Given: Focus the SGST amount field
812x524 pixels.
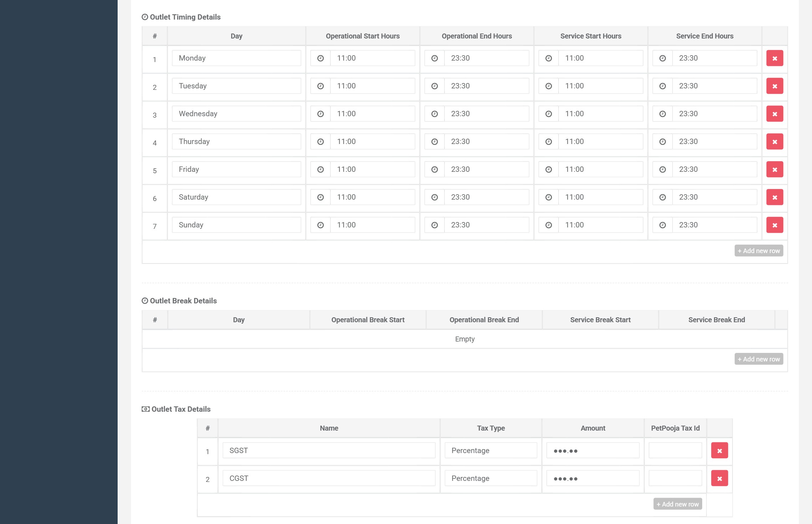Looking at the screenshot, I should click(x=593, y=451).
